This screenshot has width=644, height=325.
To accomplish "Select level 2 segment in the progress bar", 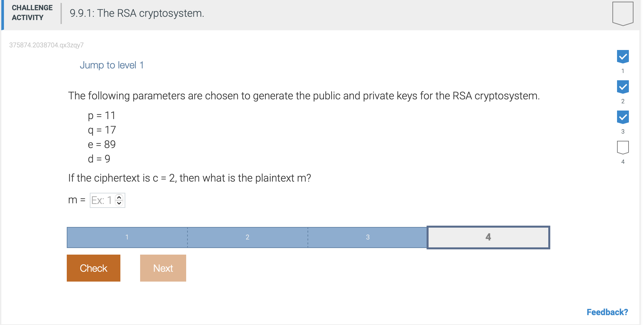I will 247,237.
